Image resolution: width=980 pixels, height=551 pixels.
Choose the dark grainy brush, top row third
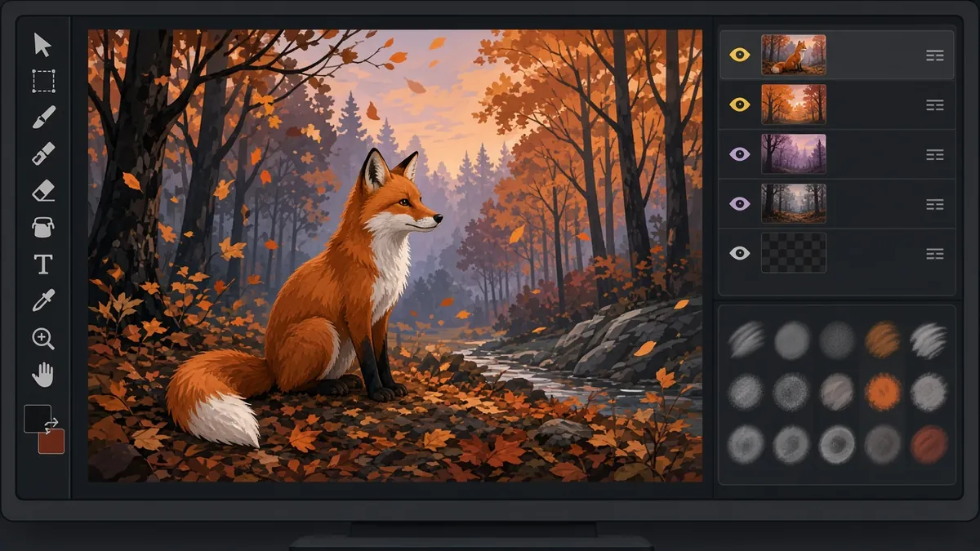coord(837,340)
